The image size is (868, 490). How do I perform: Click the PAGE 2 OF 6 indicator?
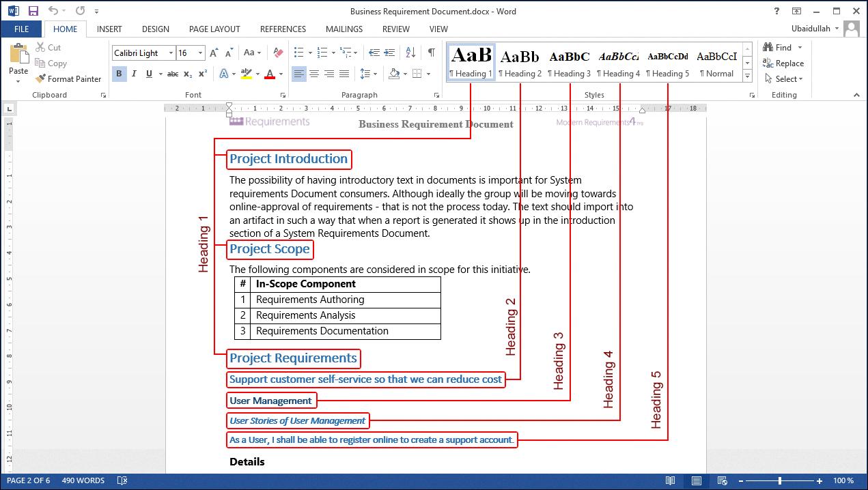(28, 481)
